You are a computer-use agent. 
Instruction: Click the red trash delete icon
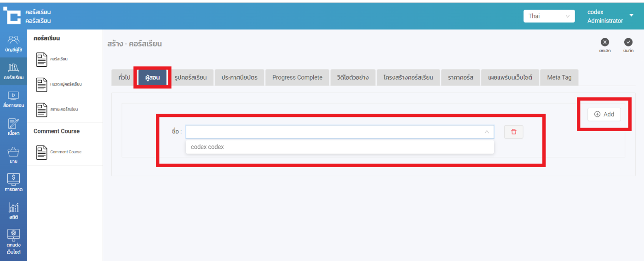click(x=514, y=132)
